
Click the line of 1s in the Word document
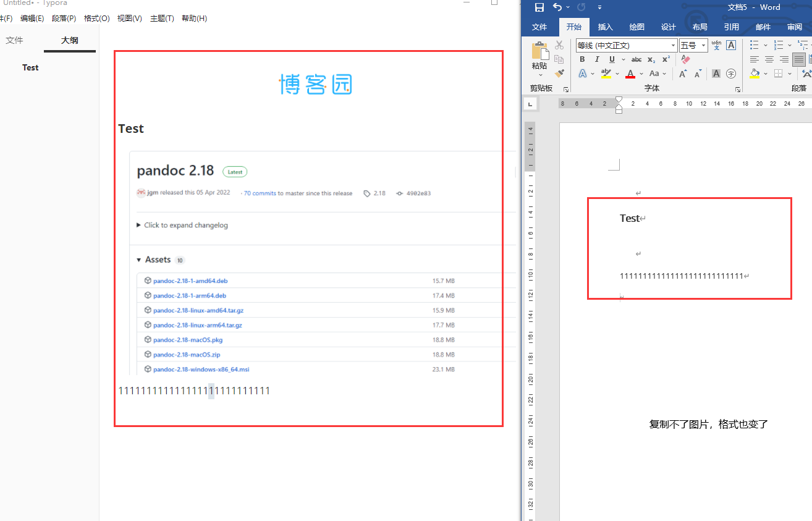click(x=682, y=276)
